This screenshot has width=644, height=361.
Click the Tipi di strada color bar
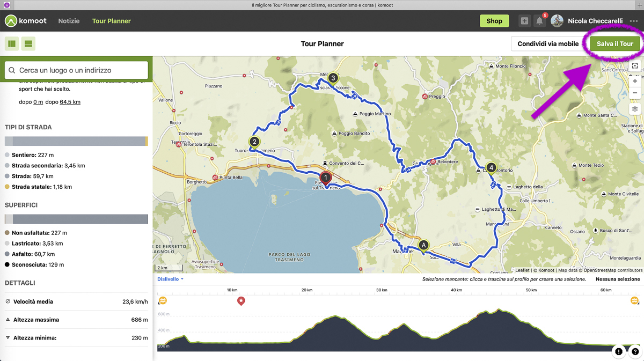click(x=76, y=141)
